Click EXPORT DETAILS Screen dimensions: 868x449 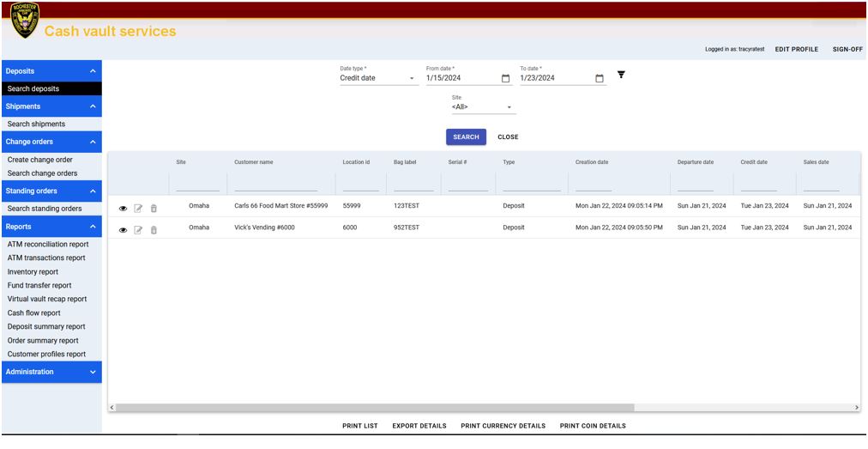pos(419,427)
